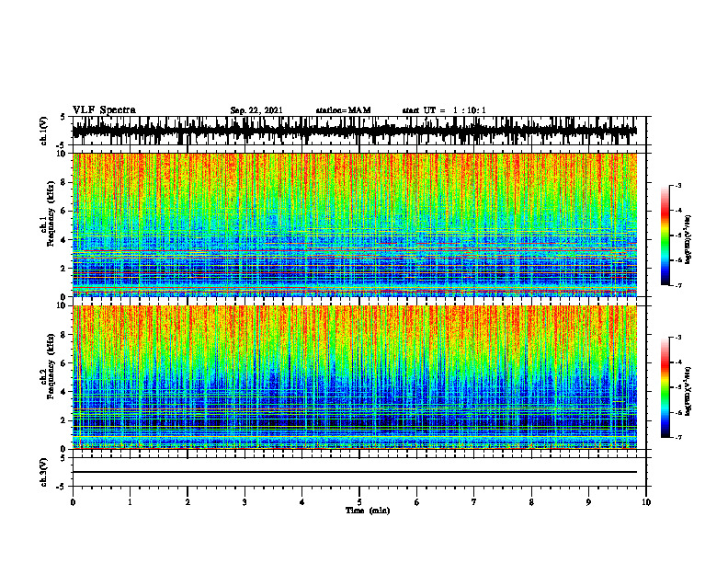Click the ch.1 color bar log(PSD) unit label

(688, 240)
